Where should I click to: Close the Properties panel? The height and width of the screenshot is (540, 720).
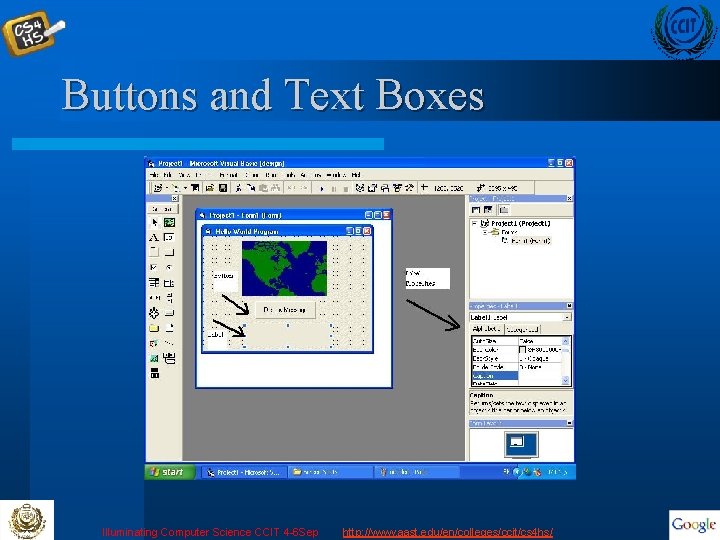[x=569, y=306]
